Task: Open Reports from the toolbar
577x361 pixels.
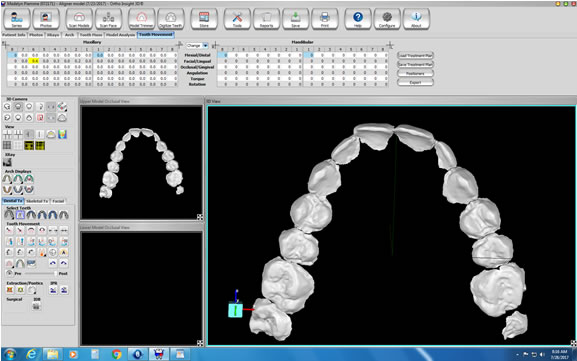Action: (x=266, y=19)
